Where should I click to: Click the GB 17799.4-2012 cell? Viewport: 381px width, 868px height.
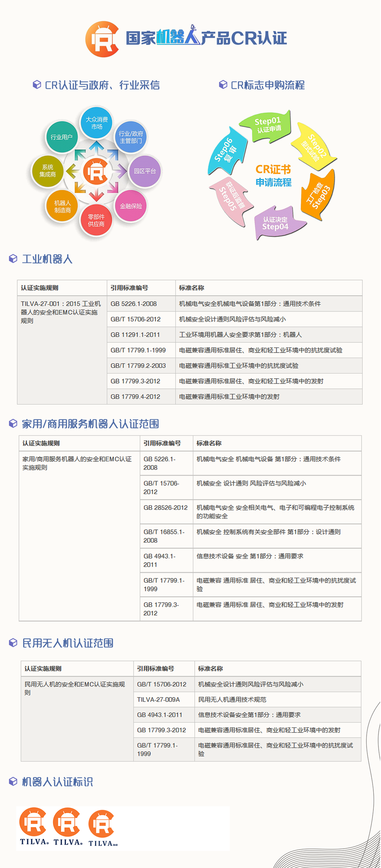pyautogui.click(x=141, y=397)
